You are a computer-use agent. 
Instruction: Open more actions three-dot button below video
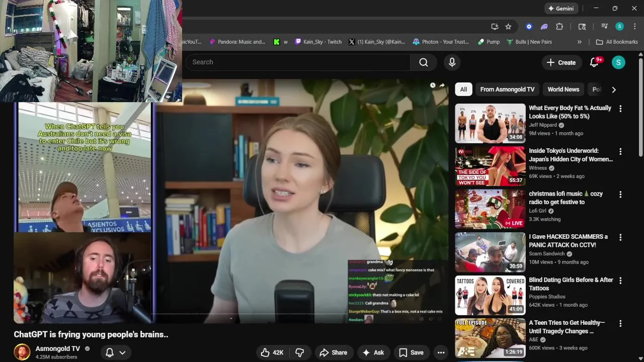[441, 352]
